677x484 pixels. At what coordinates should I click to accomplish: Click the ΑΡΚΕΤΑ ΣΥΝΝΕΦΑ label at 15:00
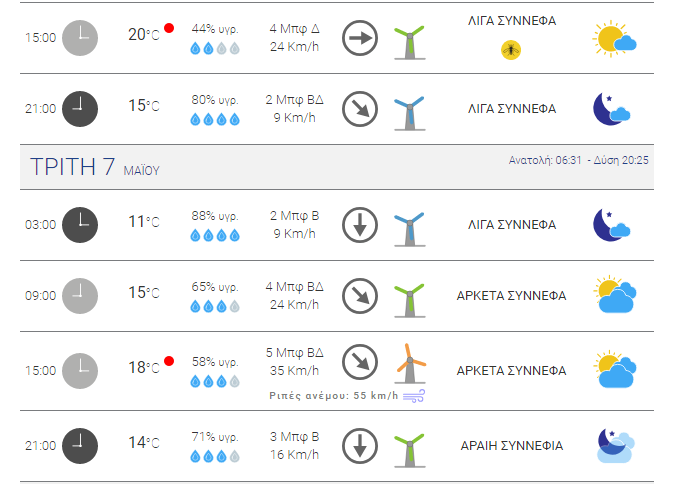tap(511, 371)
